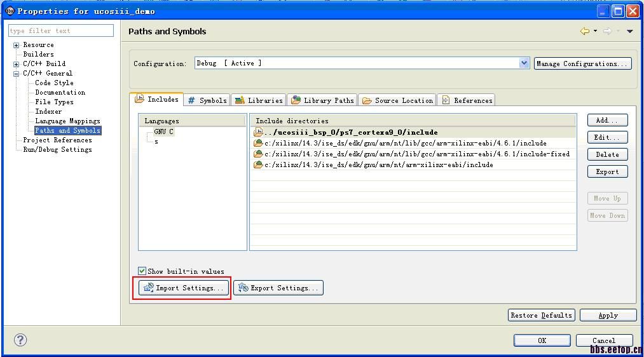Switch to the Source Location tab
The image size is (644, 357).
click(x=397, y=100)
